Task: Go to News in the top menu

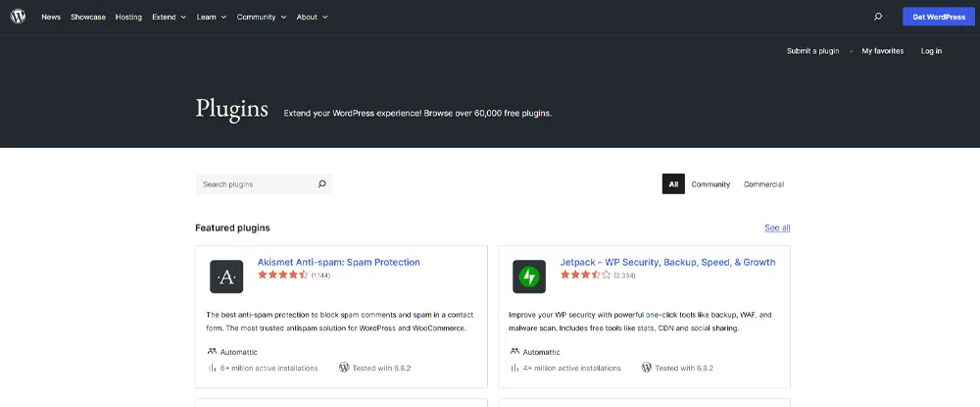Action: [x=51, y=17]
